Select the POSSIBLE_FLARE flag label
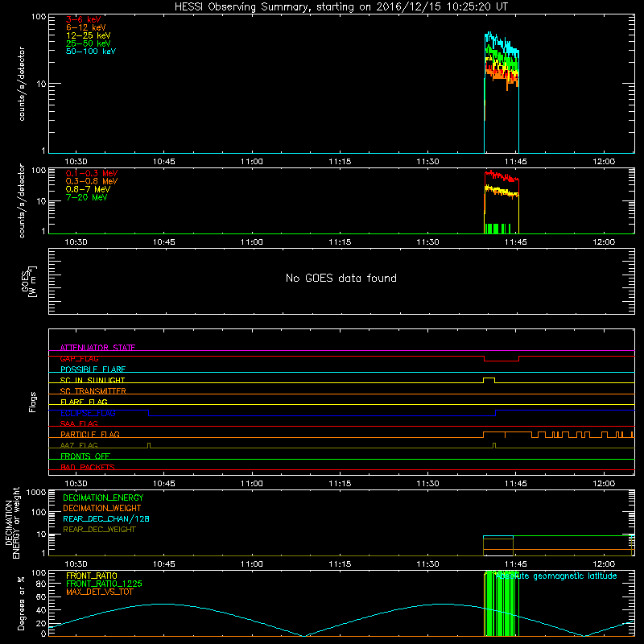This screenshot has width=644, height=644. tap(93, 369)
